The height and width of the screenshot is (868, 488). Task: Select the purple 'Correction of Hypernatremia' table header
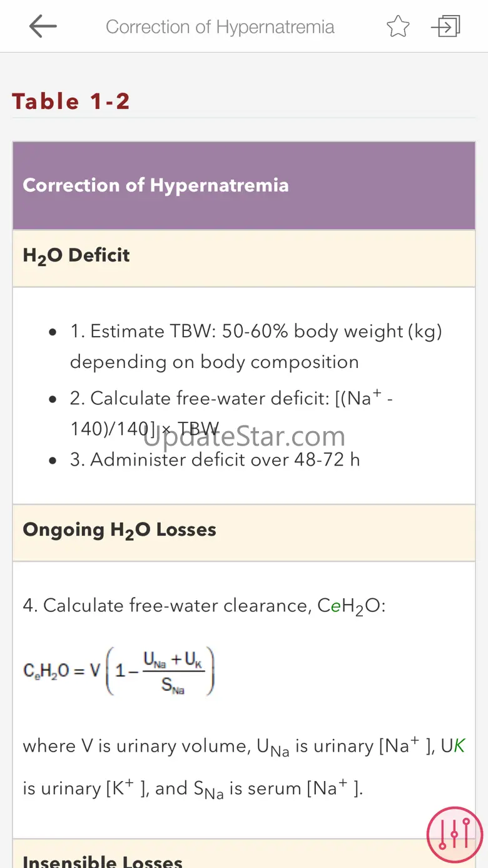[156, 185]
